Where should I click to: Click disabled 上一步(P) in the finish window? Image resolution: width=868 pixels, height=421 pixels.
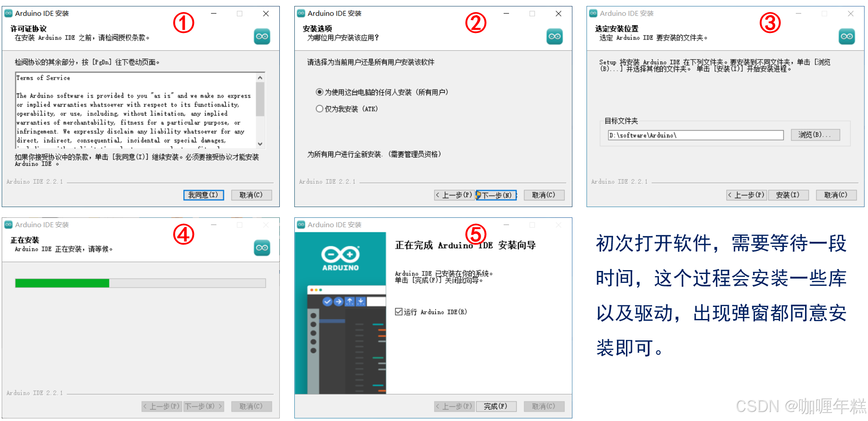click(454, 406)
